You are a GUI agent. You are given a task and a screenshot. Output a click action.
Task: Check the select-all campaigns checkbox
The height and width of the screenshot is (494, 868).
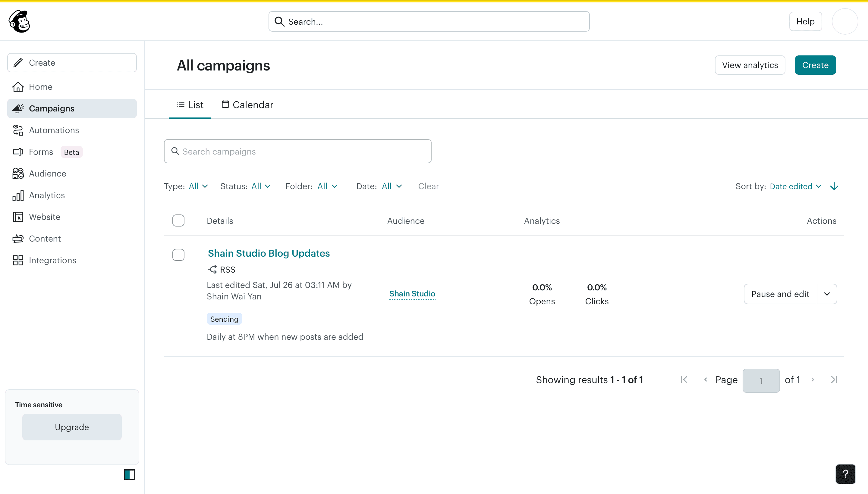(178, 220)
